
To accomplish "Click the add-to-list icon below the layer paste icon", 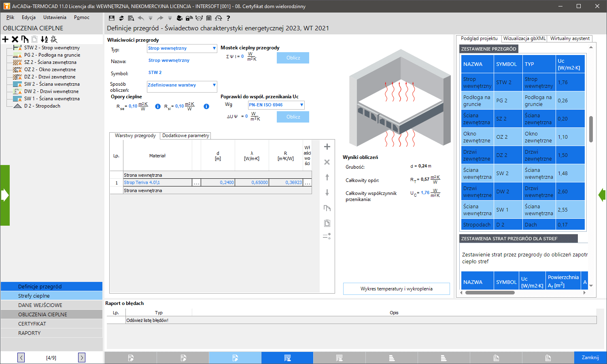I will pyautogui.click(x=327, y=236).
